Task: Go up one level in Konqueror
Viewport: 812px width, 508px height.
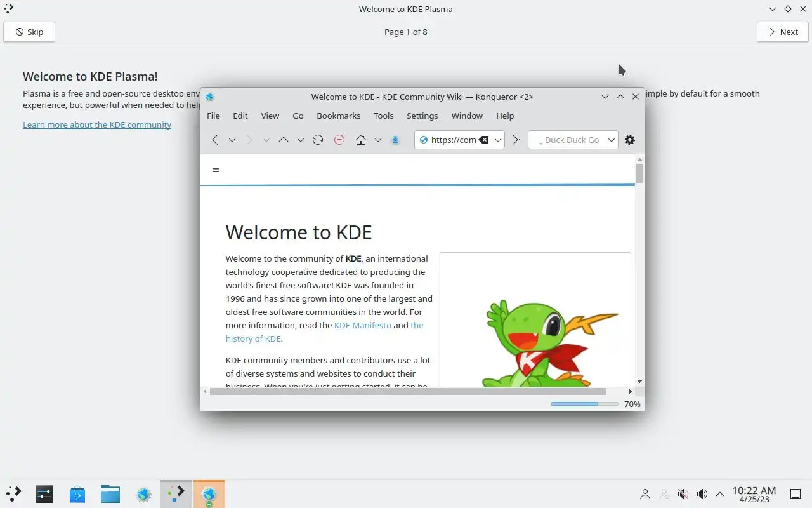Action: point(284,140)
